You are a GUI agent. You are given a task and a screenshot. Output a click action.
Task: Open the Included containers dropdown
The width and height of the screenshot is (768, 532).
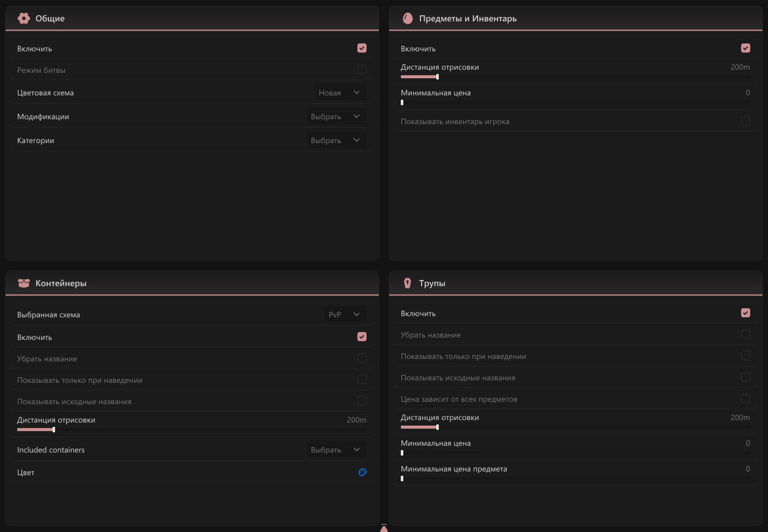(x=337, y=449)
